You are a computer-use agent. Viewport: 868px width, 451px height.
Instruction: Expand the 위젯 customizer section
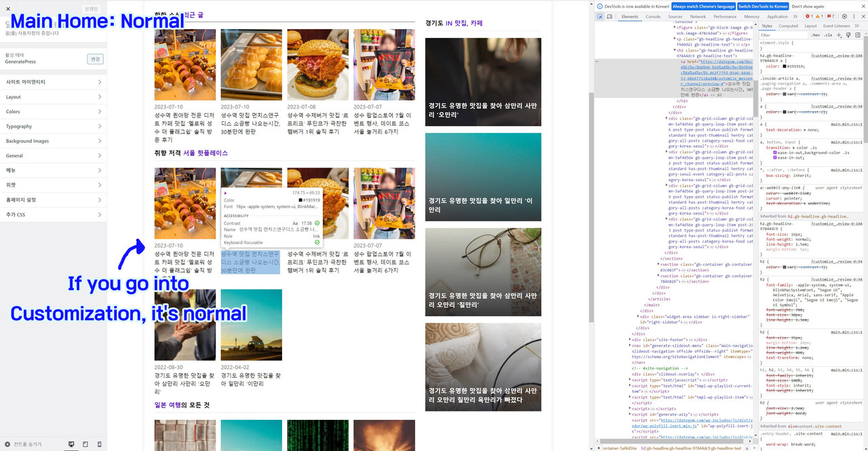pyautogui.click(x=53, y=184)
